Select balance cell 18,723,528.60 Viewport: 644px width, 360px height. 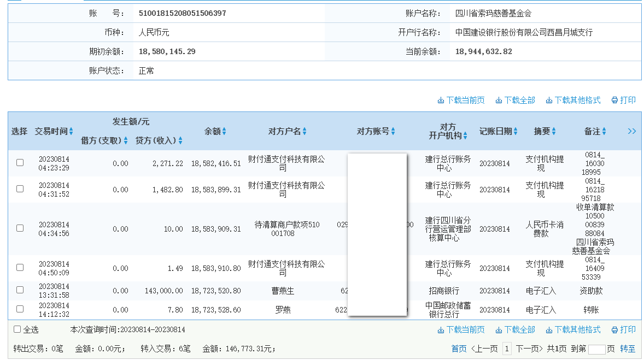click(216, 310)
